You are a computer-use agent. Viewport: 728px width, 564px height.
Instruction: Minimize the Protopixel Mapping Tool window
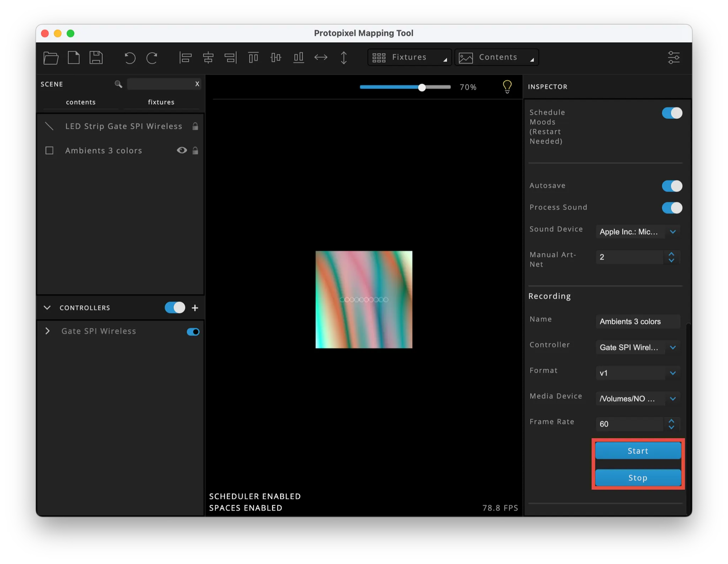tap(58, 33)
